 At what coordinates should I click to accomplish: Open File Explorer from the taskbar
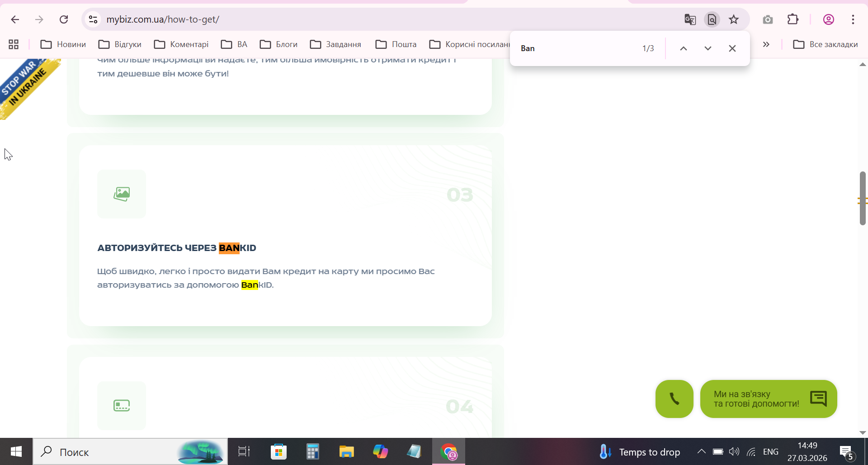point(347,451)
